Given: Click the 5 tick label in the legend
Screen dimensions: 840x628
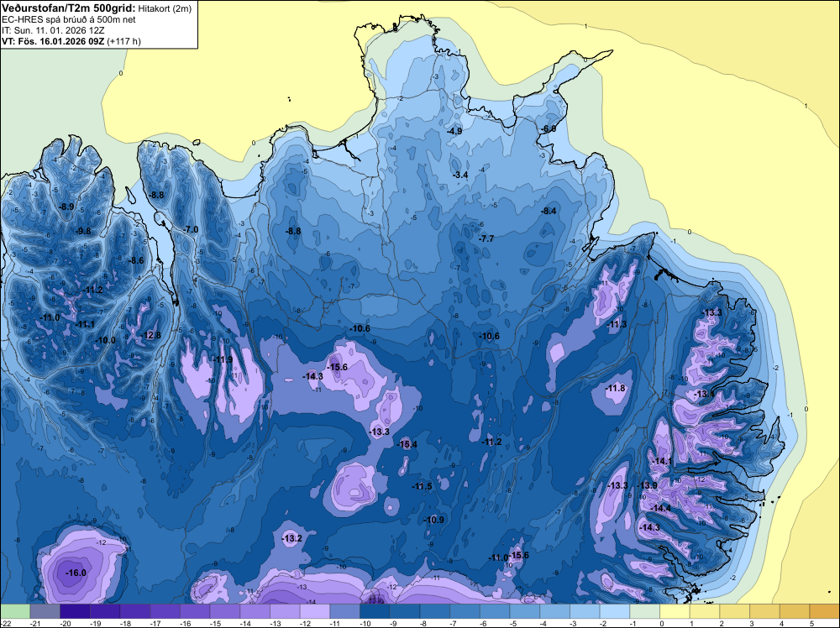Looking at the screenshot, I should pos(812,623).
